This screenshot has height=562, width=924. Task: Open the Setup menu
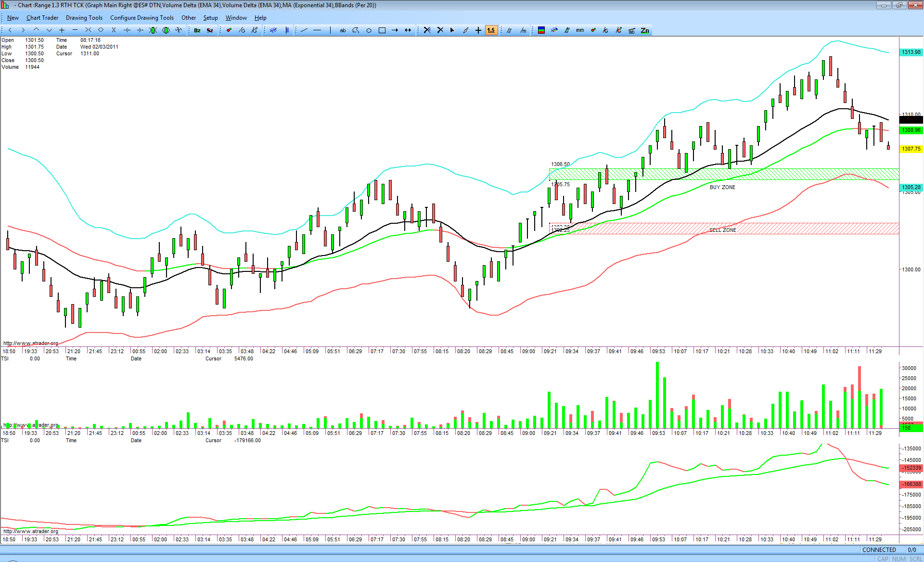[x=210, y=18]
